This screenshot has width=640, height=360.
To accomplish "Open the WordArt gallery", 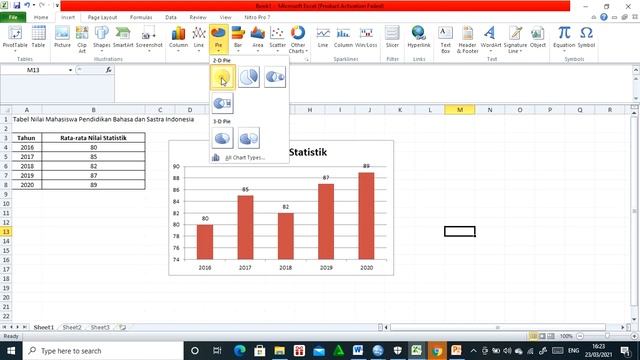I will coord(491,39).
